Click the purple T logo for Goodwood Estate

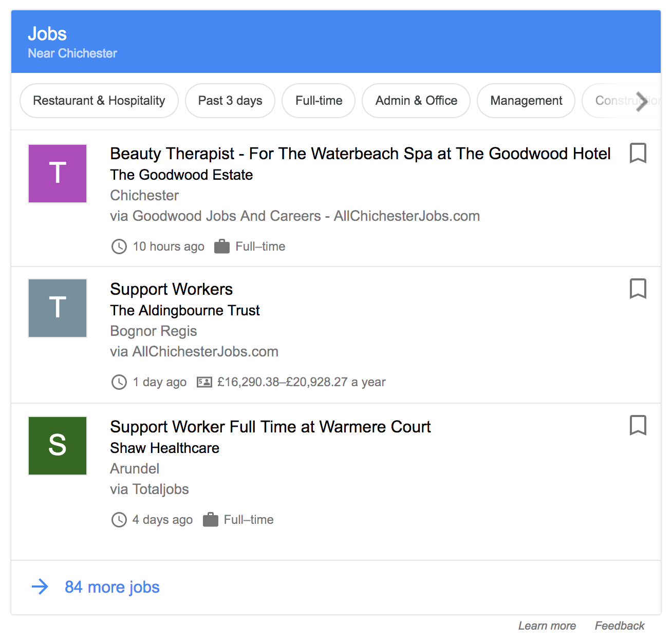pyautogui.click(x=58, y=174)
